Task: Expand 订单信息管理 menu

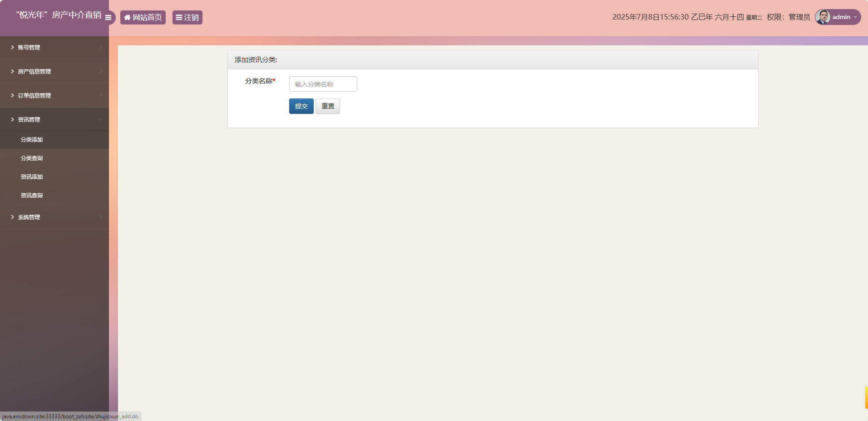Action: pos(54,95)
